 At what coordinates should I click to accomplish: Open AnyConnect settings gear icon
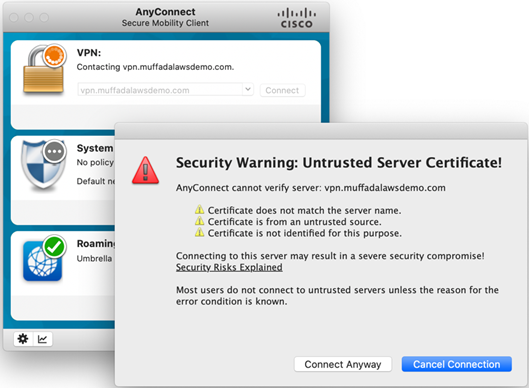pos(23,339)
